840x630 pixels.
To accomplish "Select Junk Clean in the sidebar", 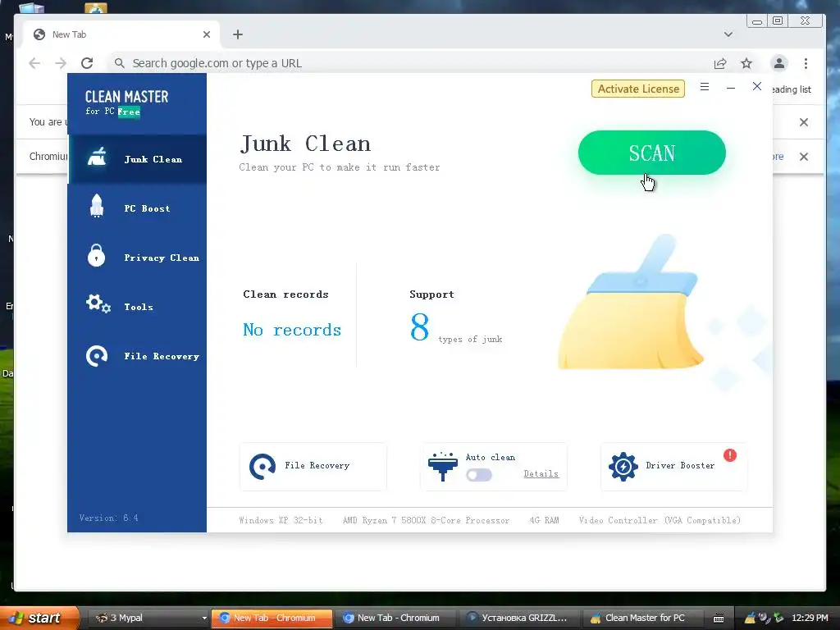I will 137,159.
